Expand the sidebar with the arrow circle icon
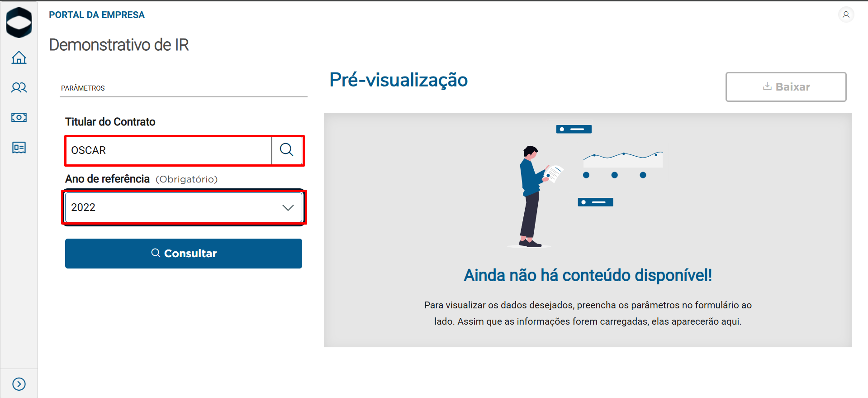The image size is (868, 398). pyautogui.click(x=19, y=384)
